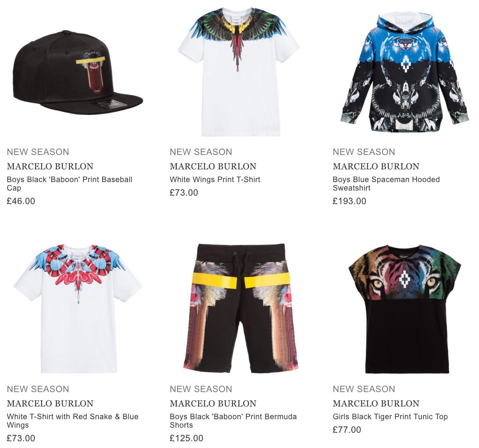
Task: Open the White Wings Print T-Shirt title link
Action: coord(215,180)
